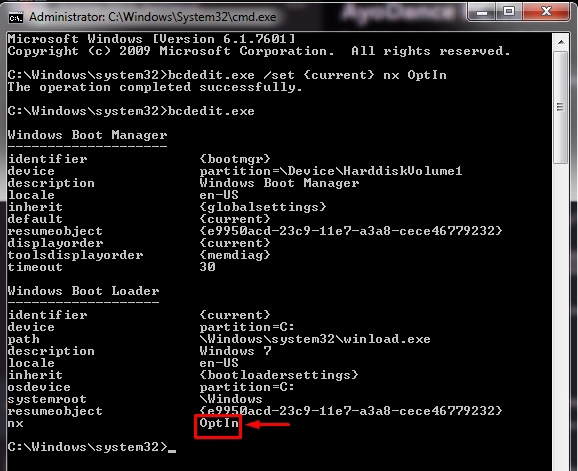The width and height of the screenshot is (578, 471).
Task: Click the winload.exe path value
Action: point(315,339)
